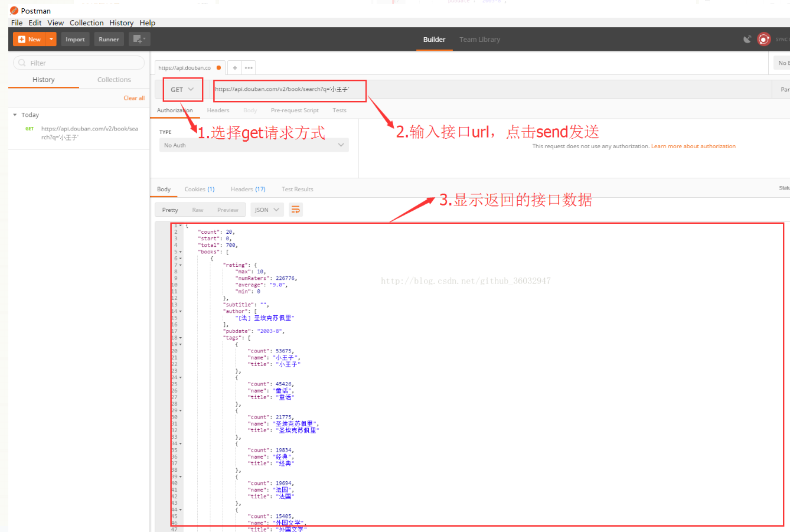The image size is (790, 532).
Task: Toggle the line wrap icon
Action: tap(296, 210)
